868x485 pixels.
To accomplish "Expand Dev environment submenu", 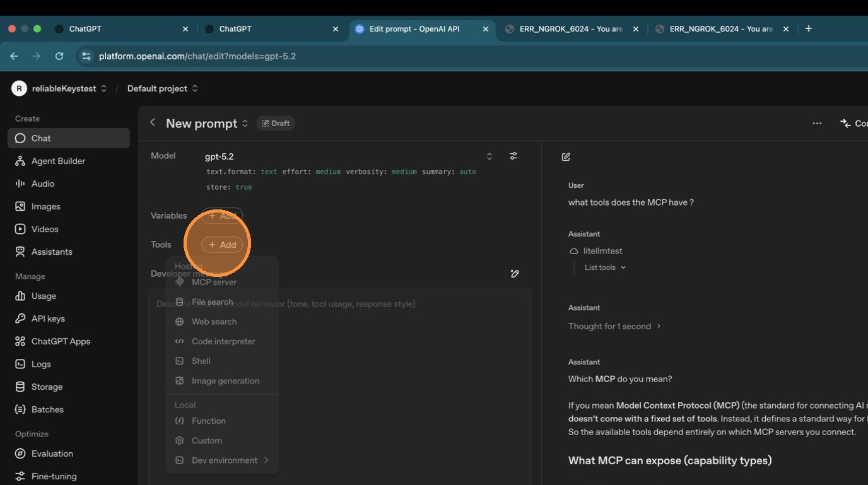I will (x=222, y=460).
